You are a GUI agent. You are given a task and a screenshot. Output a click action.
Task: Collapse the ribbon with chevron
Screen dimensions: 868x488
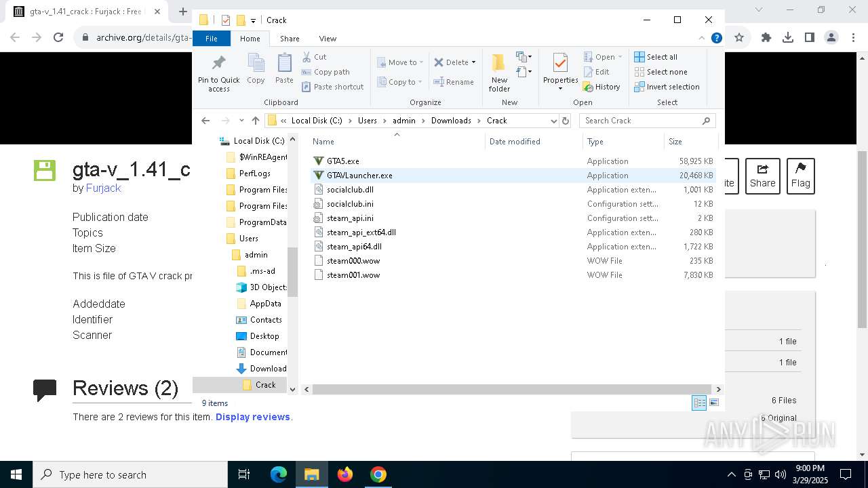pos(703,39)
